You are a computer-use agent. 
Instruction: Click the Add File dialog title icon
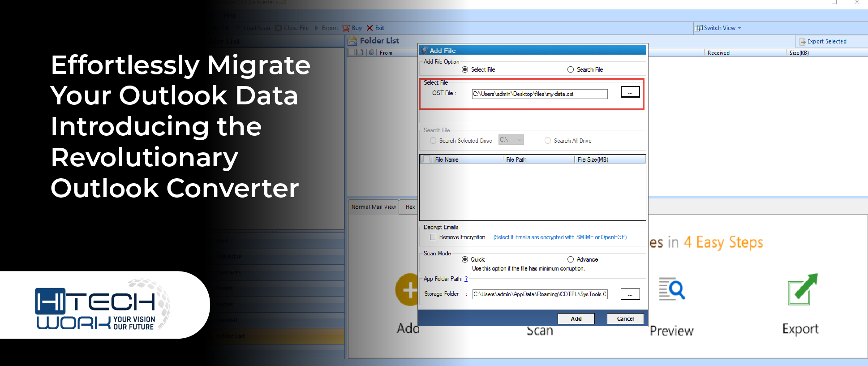[x=425, y=50]
